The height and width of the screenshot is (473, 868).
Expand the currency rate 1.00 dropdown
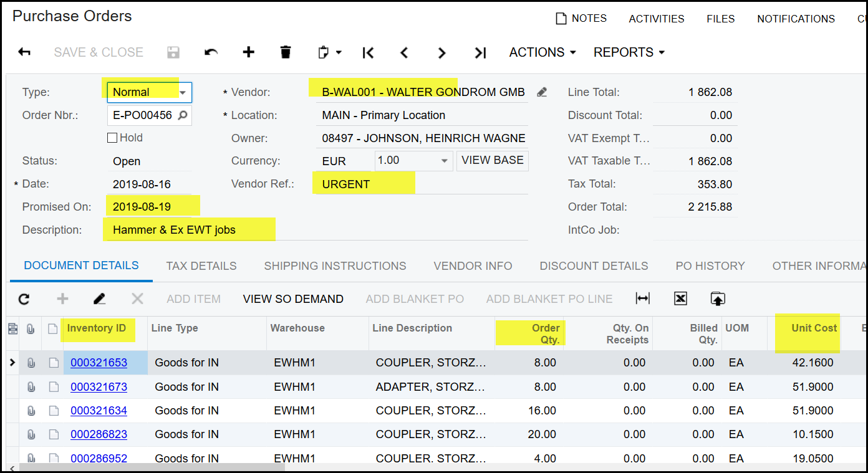[x=445, y=161]
